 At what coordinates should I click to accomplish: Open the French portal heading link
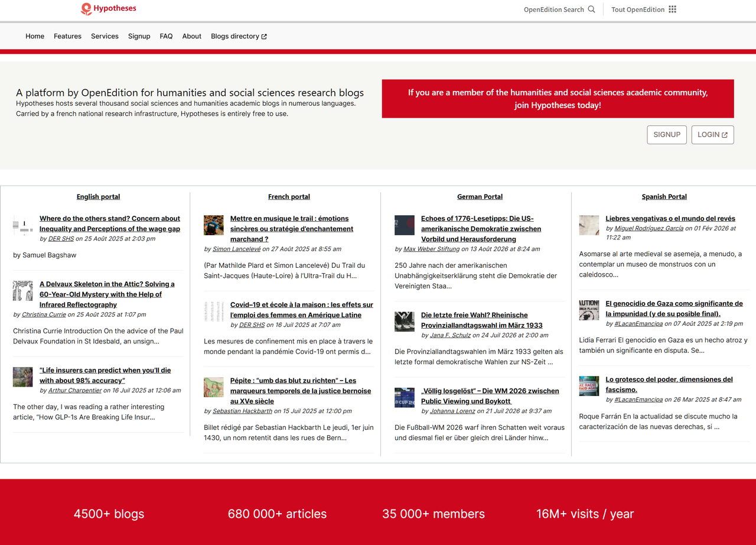(289, 197)
